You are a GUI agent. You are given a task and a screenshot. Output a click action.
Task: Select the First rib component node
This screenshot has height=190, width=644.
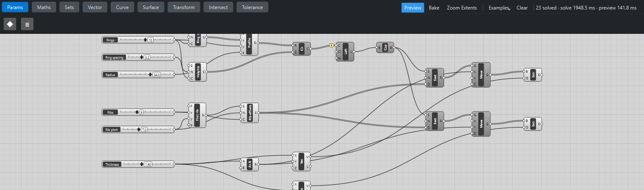(197, 115)
